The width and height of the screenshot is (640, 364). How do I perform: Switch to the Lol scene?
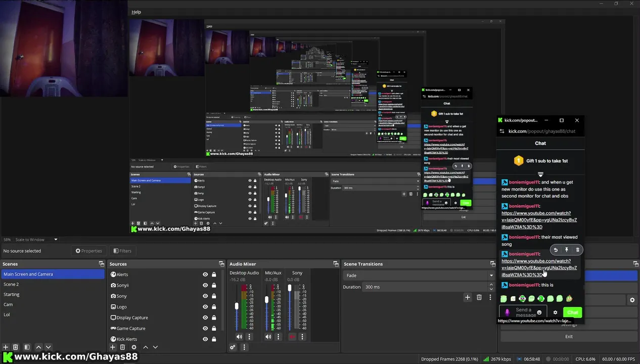click(x=53, y=314)
